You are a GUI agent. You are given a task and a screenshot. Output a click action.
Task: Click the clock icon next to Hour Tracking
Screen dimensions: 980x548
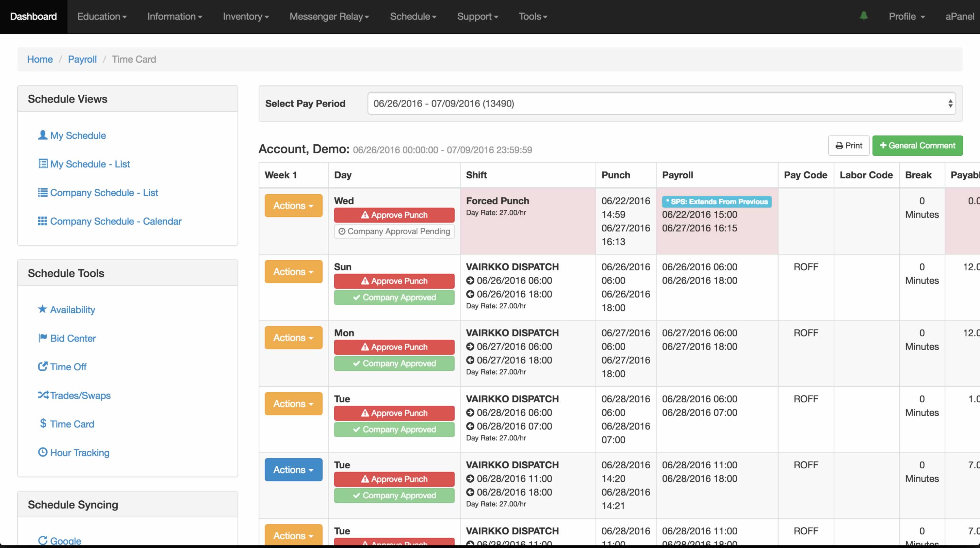(43, 452)
